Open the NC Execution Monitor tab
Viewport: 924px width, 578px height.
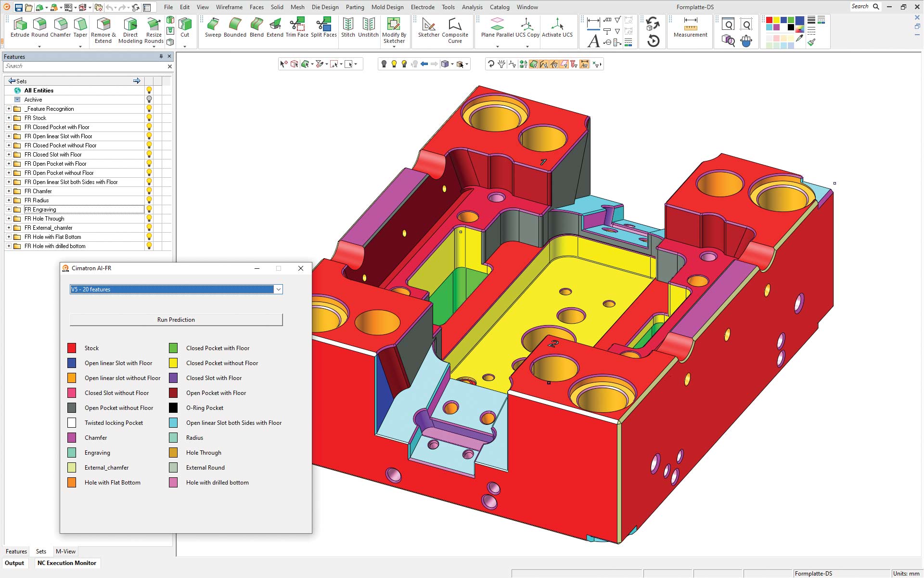point(67,563)
